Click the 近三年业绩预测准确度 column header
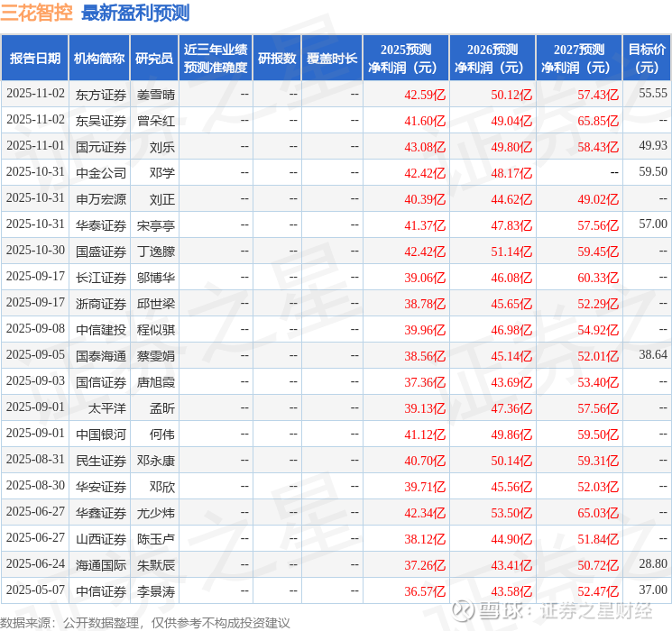672x631 pixels. click(216, 59)
